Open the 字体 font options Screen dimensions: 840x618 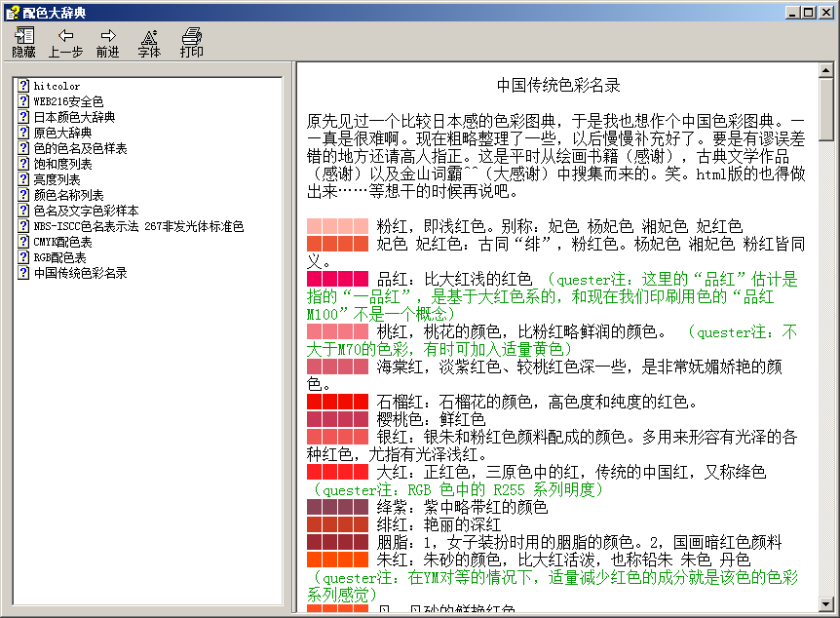[149, 42]
